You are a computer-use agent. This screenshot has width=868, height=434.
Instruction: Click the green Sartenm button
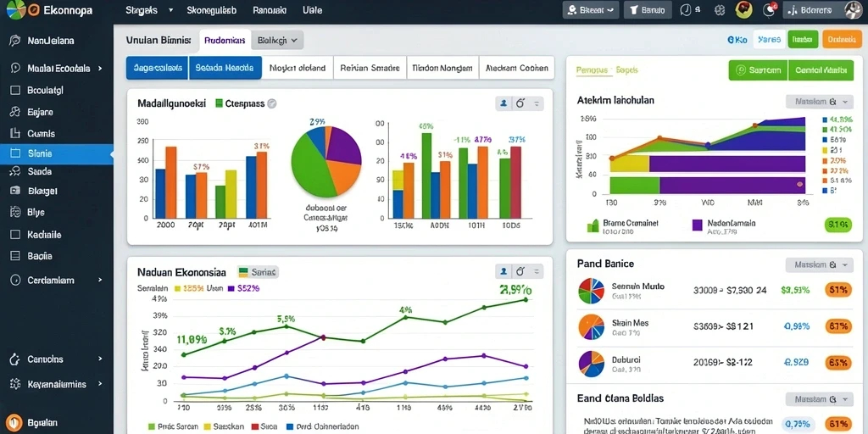pyautogui.click(x=759, y=70)
